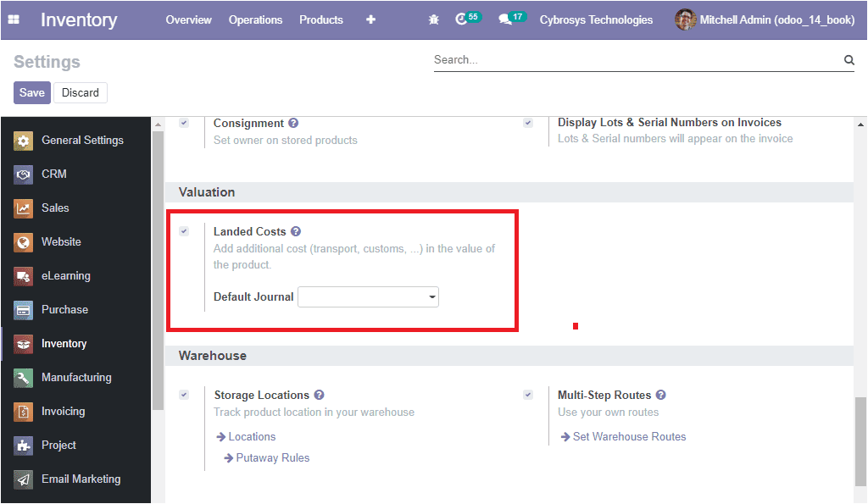Click the main scrollbar up arrow
868x504 pixels.
861,125
